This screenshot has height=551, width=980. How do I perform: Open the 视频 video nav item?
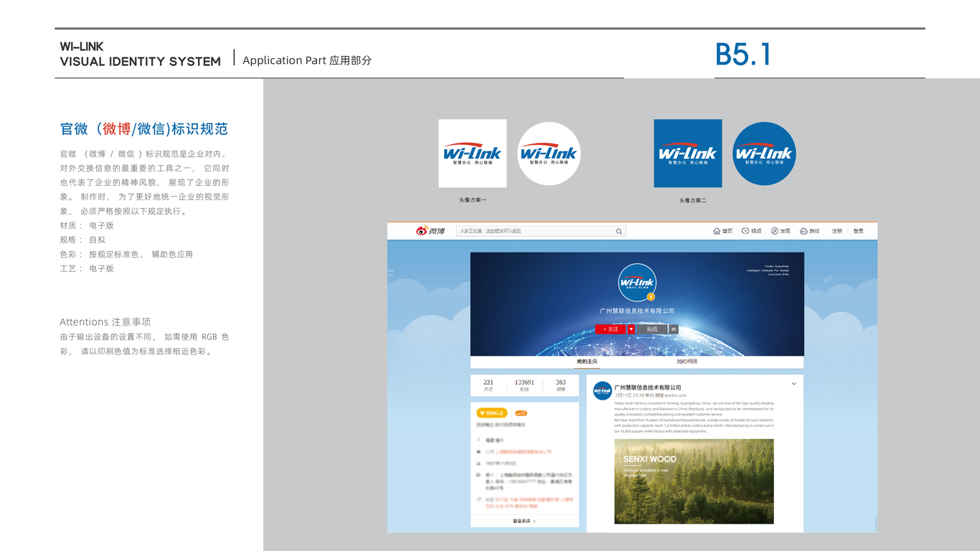(x=752, y=231)
